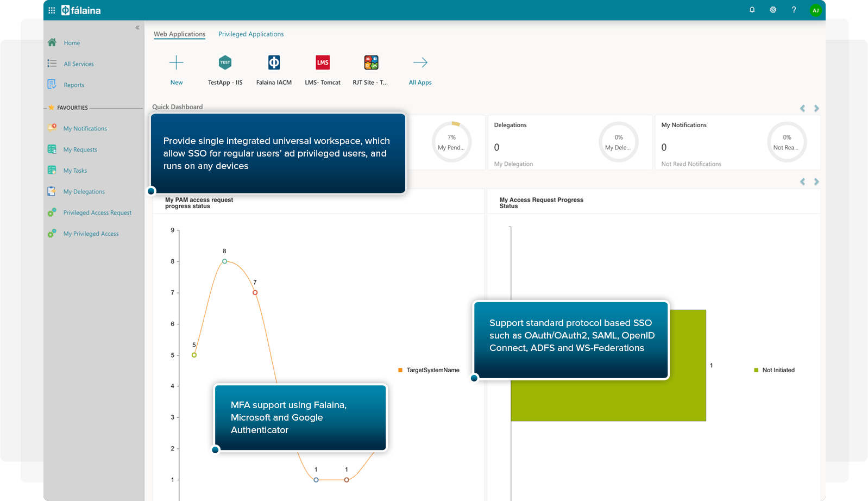Switch to Web Applications tab

click(x=179, y=34)
